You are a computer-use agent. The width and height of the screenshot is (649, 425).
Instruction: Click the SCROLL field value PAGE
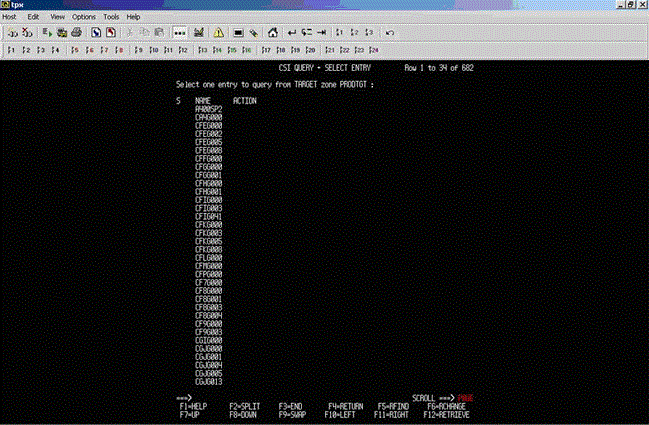pyautogui.click(x=465, y=398)
